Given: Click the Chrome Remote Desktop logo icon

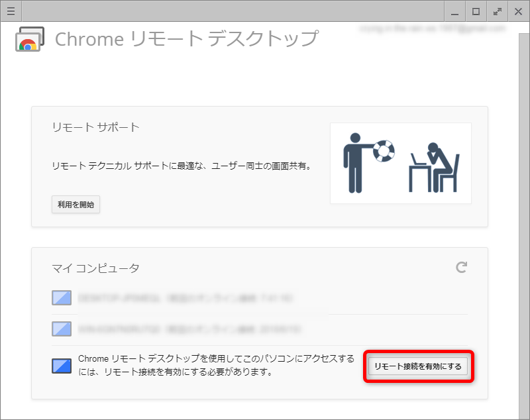Looking at the screenshot, I should coord(30,39).
